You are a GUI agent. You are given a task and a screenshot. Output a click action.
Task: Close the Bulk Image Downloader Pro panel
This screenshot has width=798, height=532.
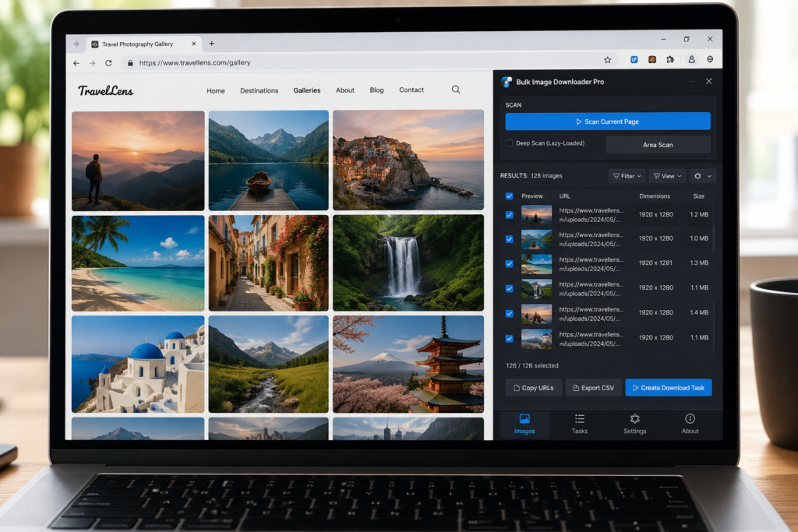coord(709,81)
